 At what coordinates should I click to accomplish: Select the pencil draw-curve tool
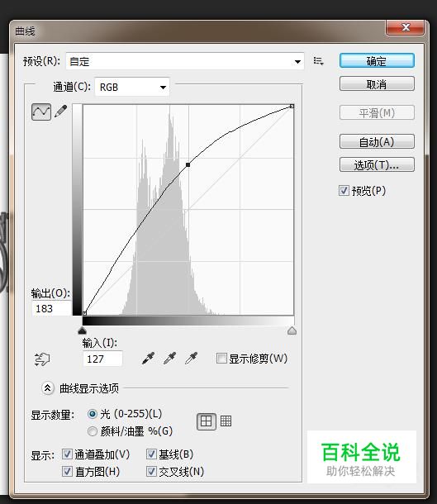(61, 112)
